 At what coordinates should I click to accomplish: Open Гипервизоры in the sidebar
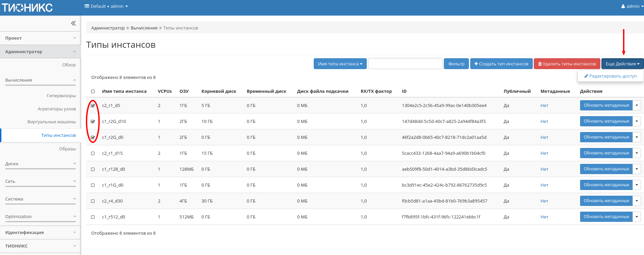click(61, 96)
